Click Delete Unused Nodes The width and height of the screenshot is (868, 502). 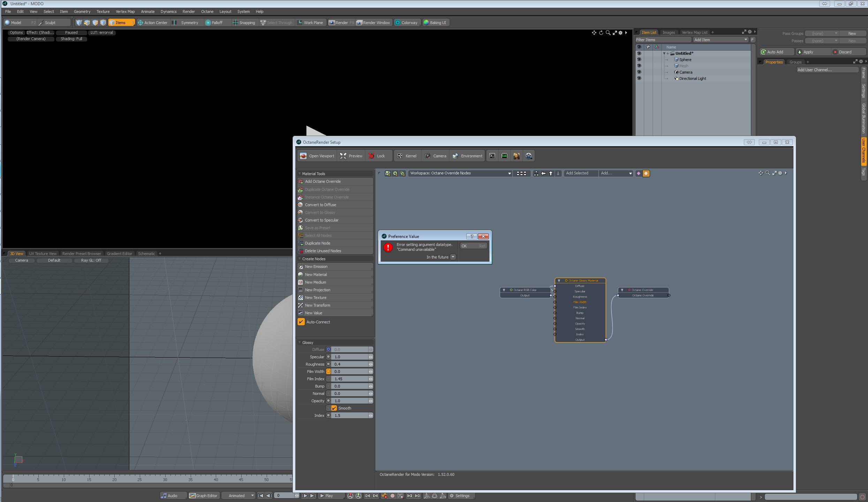322,251
